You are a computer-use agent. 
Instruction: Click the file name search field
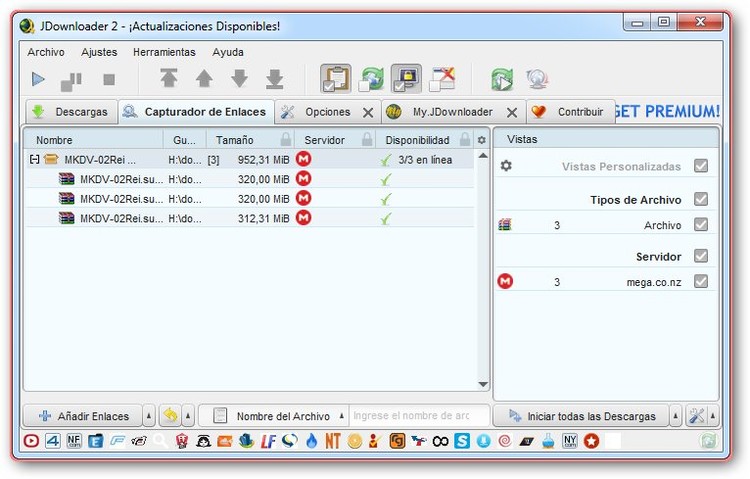pyautogui.click(x=418, y=416)
